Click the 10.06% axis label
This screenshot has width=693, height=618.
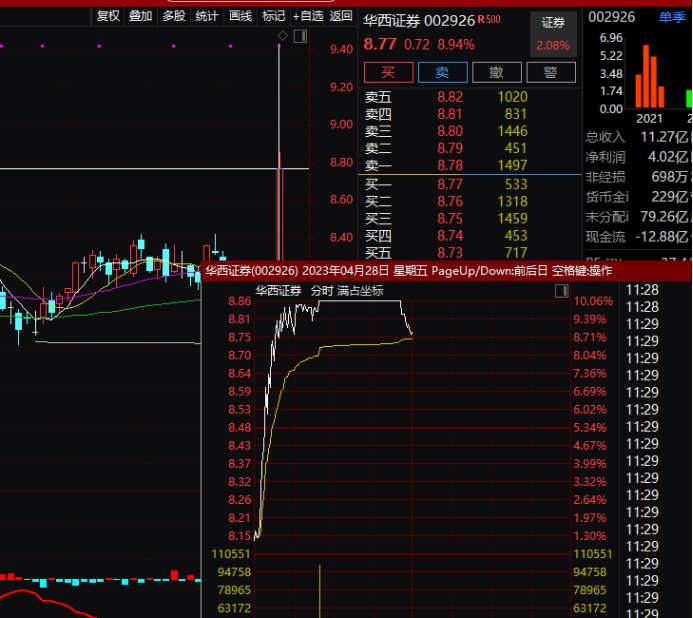point(593,301)
